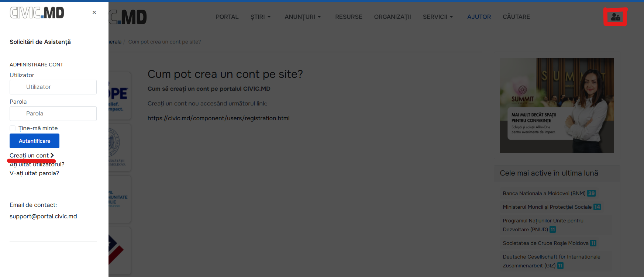Expand the ȘTIRI dropdown menu
The width and height of the screenshot is (644, 277).
click(260, 17)
